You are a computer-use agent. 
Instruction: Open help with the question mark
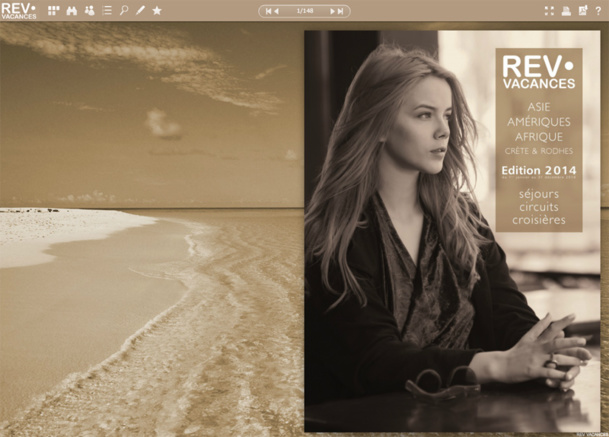click(598, 10)
